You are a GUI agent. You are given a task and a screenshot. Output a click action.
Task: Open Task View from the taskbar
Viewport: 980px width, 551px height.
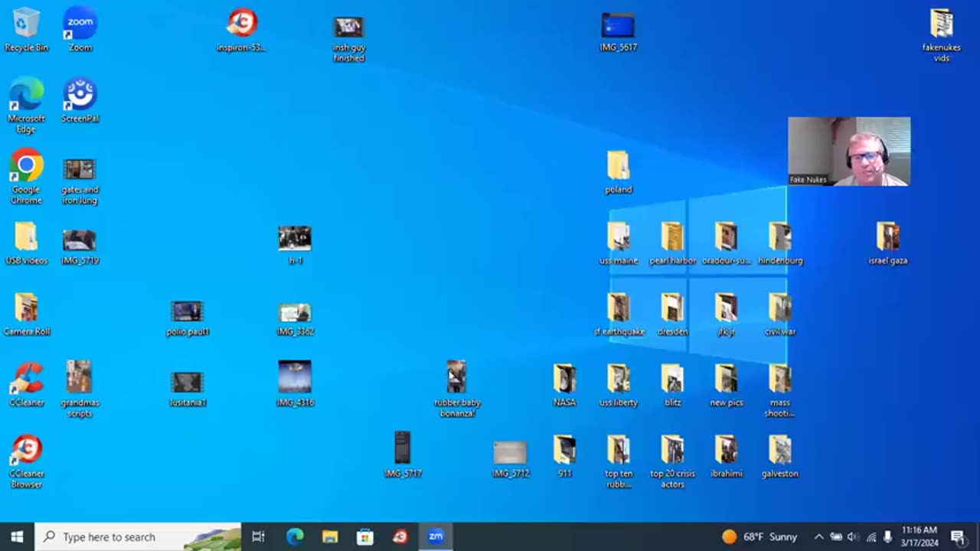coord(259,536)
